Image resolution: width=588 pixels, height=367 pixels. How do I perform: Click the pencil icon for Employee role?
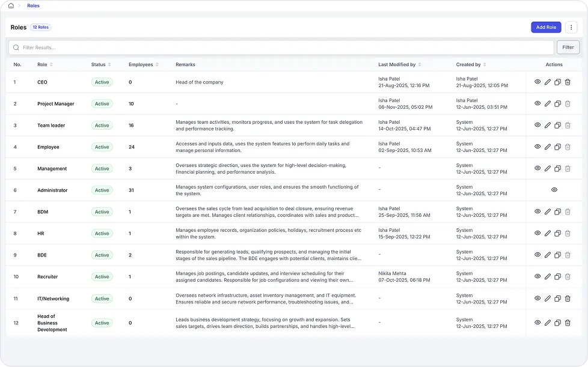(x=548, y=147)
